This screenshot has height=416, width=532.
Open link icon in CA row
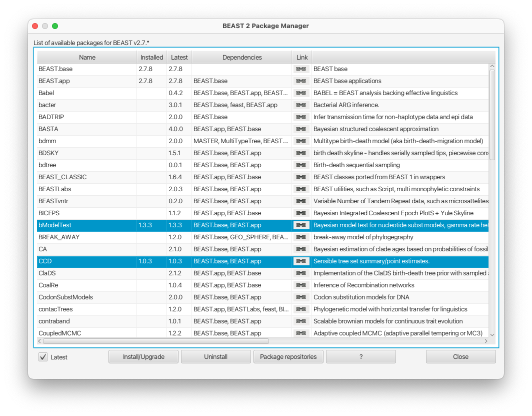click(x=301, y=249)
